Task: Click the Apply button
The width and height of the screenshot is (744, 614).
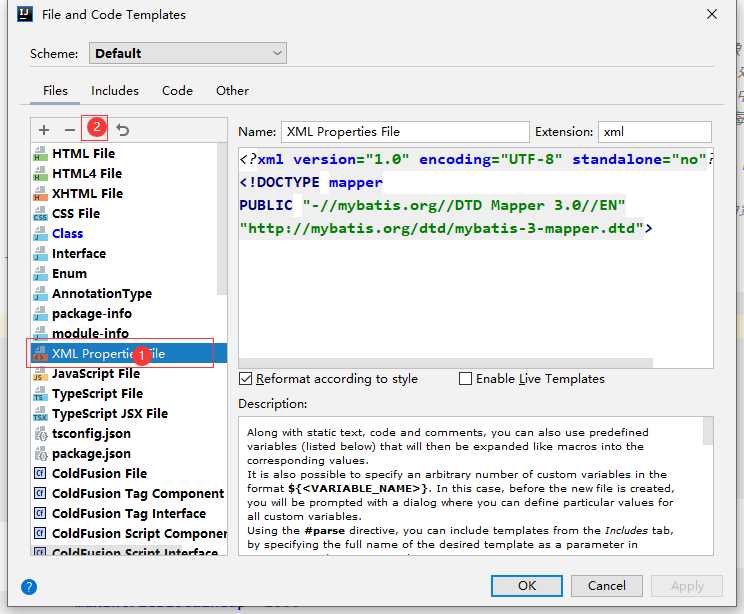Action: [x=687, y=586]
